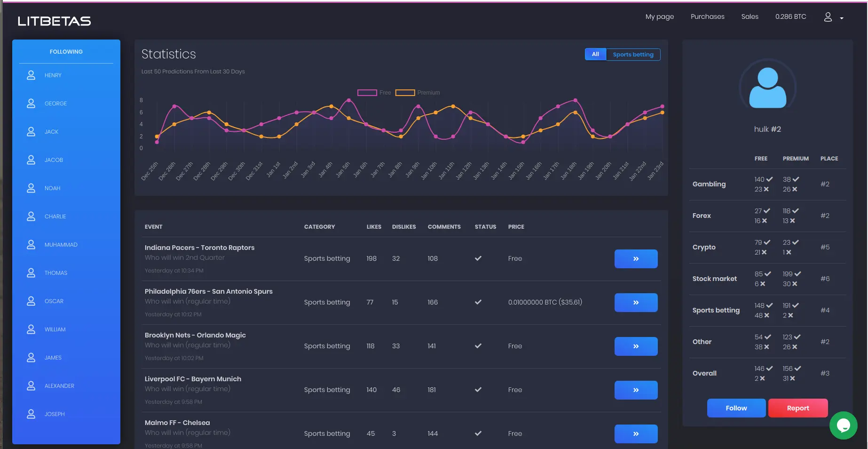Image resolution: width=868 pixels, height=449 pixels.
Task: Click user icon beside Muhammad
Action: click(x=31, y=245)
